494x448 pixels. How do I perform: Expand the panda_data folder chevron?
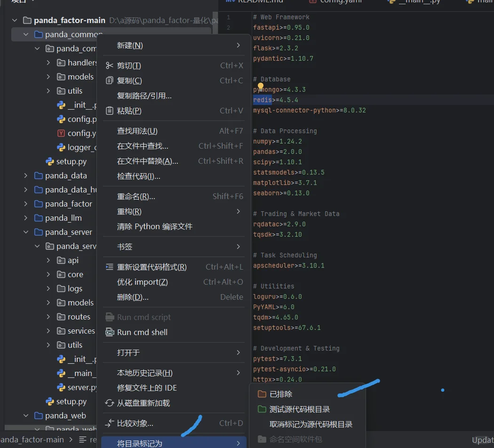(x=26, y=176)
